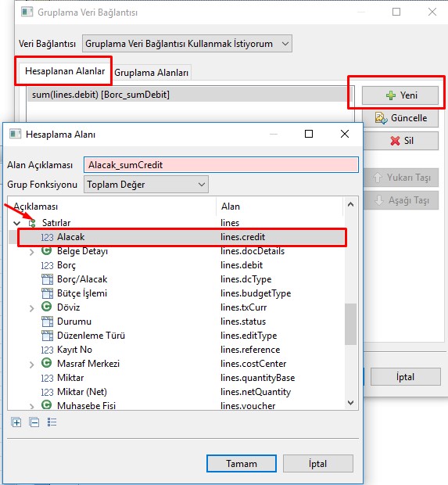The height and width of the screenshot is (485, 448).
Task: Switch to the Gruplama Alanları tab
Action: 151,73
